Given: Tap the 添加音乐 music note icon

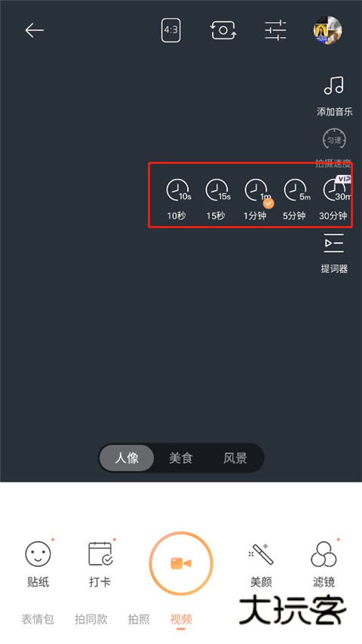Looking at the screenshot, I should click(333, 85).
